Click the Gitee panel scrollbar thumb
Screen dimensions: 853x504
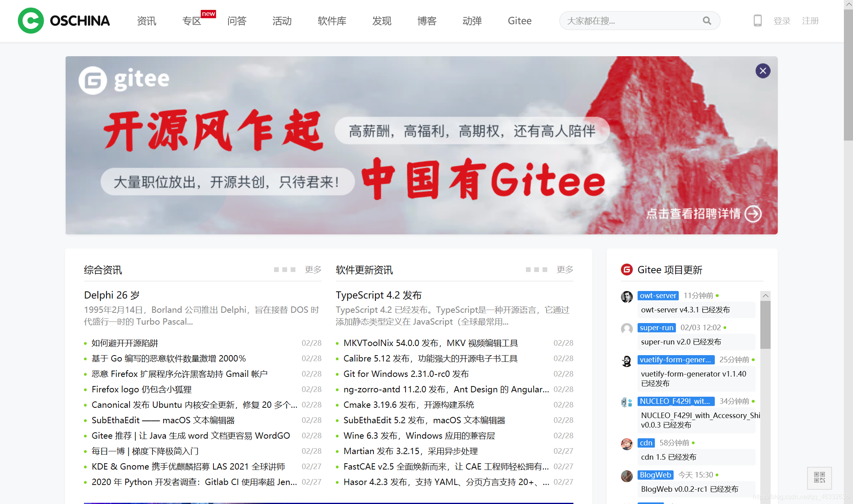click(x=765, y=325)
